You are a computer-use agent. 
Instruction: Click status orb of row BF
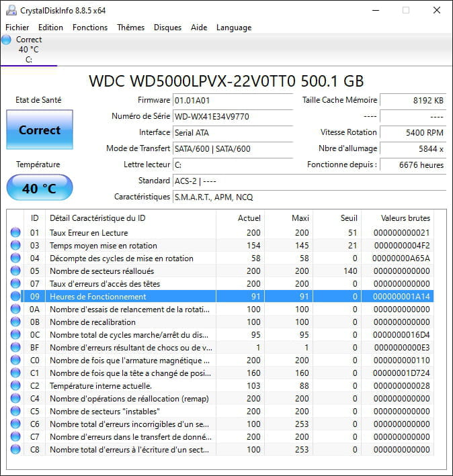click(x=15, y=347)
